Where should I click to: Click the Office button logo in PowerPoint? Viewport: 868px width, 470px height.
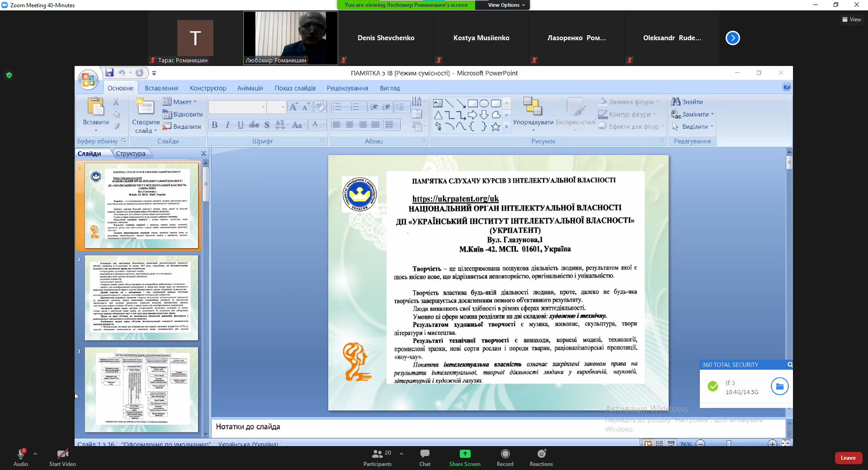tap(88, 80)
